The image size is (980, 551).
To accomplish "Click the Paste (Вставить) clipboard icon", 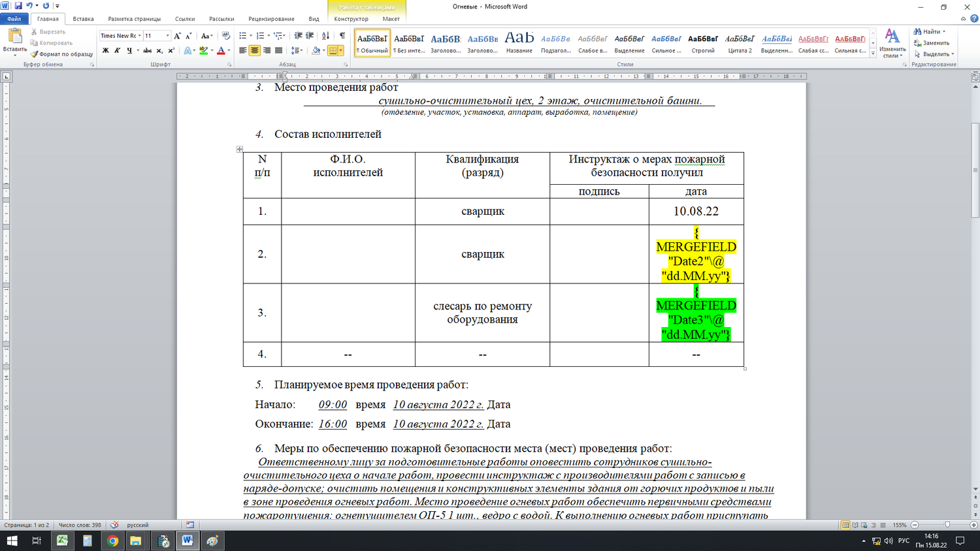I will 14,37.
